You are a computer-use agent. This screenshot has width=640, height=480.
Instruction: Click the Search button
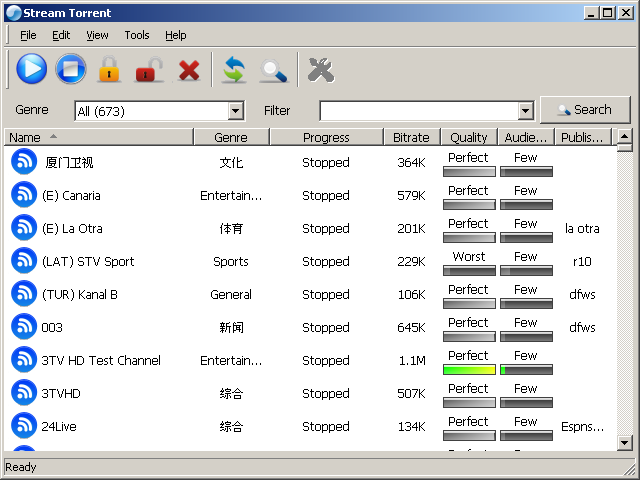[x=585, y=109]
